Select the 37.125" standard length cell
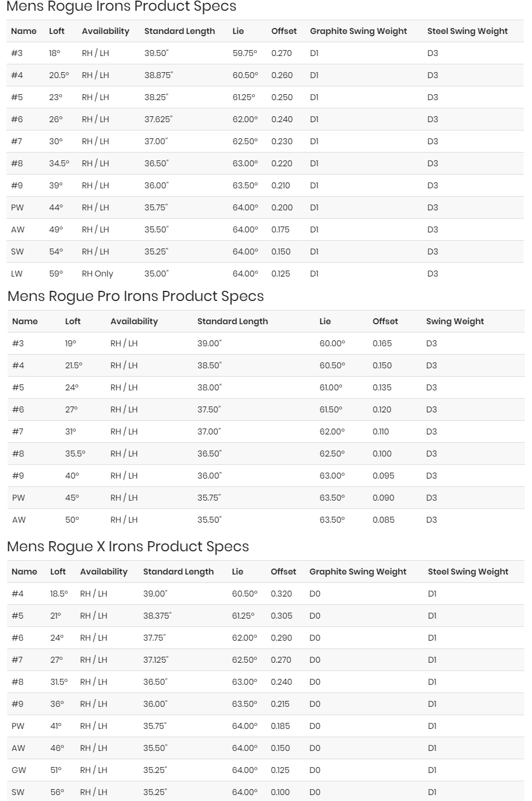 [155, 660]
